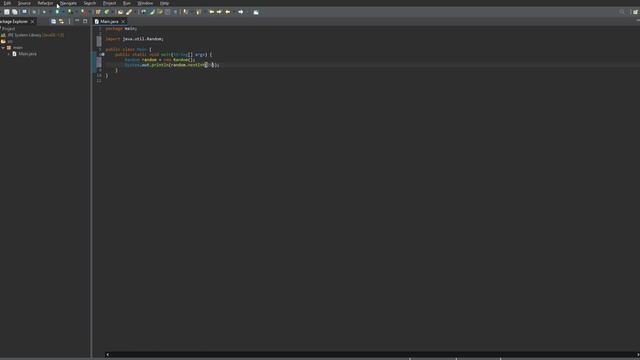This screenshot has height=360, width=640.
Task: Click the Save All toolbar icon
Action: tap(15, 12)
